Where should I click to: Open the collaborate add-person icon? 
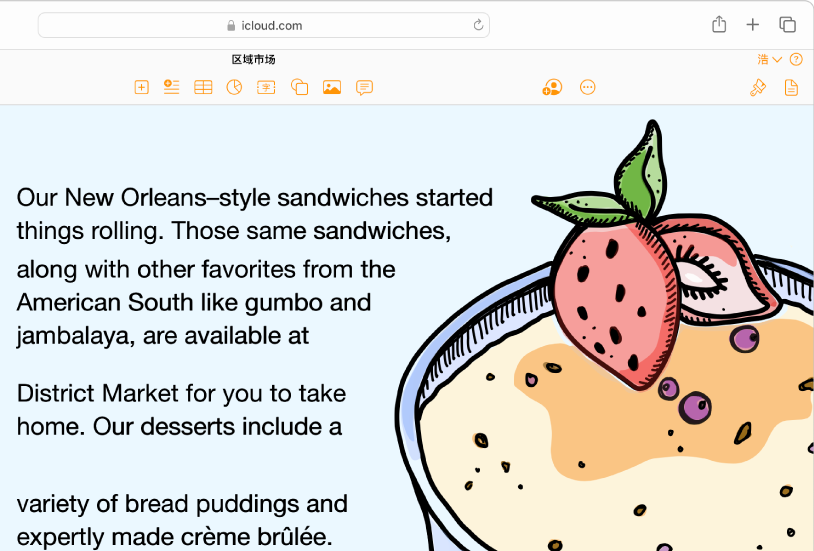pyautogui.click(x=552, y=87)
